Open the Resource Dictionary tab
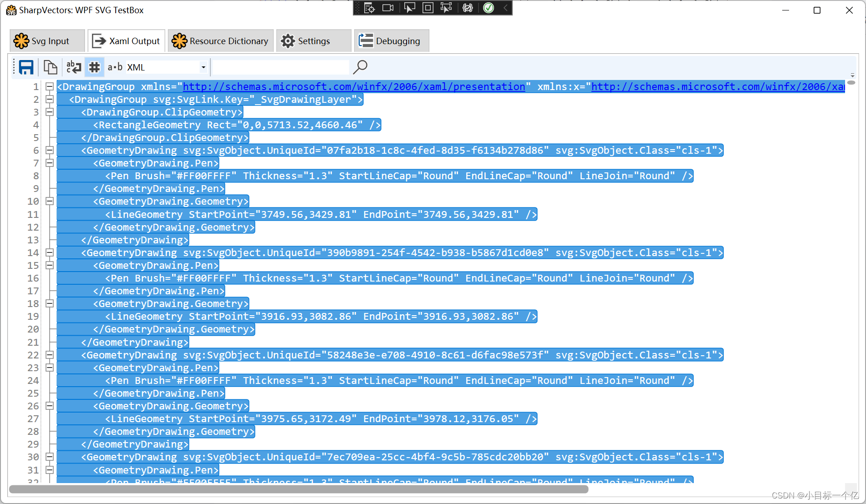The height and width of the screenshot is (504, 866). [x=221, y=41]
